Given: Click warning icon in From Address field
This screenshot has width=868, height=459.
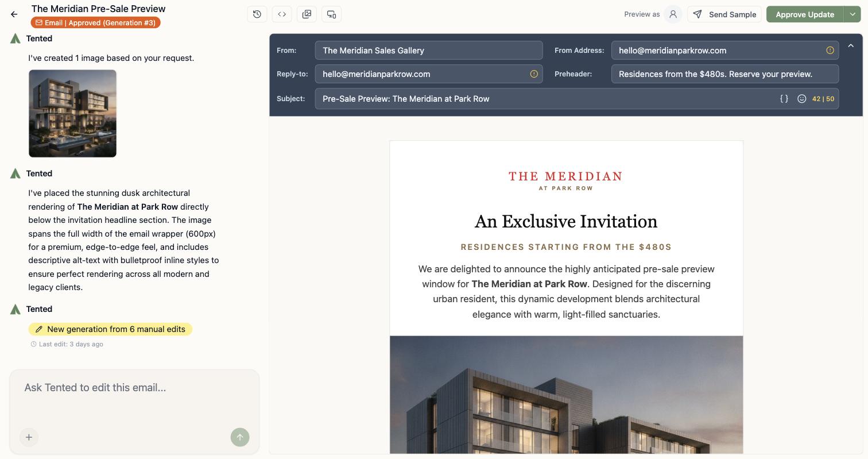Looking at the screenshot, I should point(830,51).
